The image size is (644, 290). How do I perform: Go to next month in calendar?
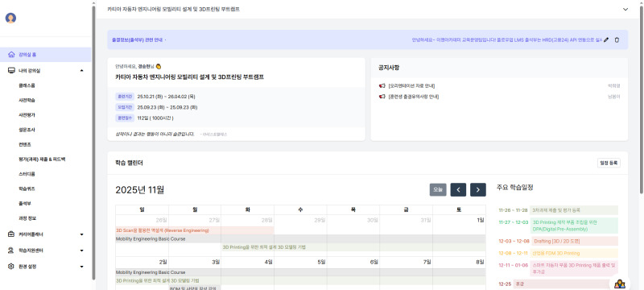point(478,190)
